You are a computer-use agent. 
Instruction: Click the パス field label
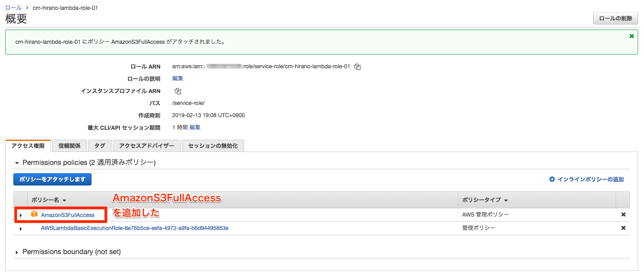pos(155,103)
